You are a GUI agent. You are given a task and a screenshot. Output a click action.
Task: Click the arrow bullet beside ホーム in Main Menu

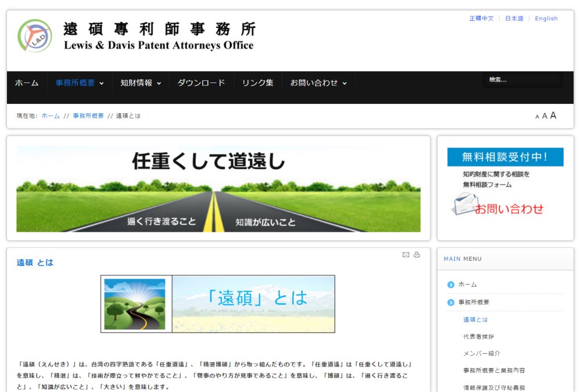[451, 285]
